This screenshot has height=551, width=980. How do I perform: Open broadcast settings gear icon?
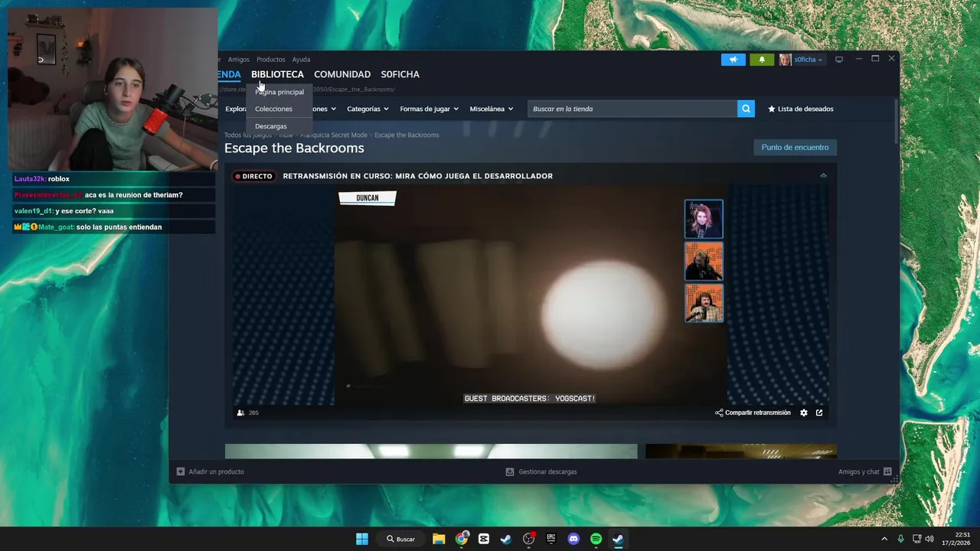[x=804, y=412]
